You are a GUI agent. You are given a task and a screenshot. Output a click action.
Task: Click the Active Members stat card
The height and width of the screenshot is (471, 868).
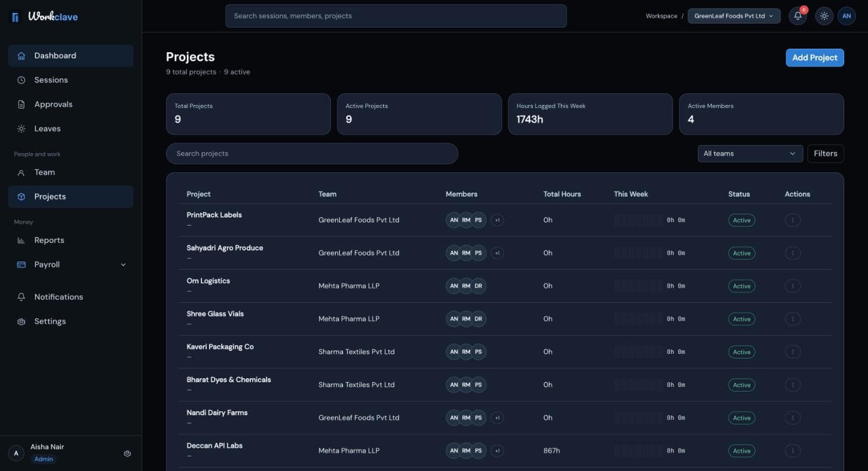[x=762, y=114]
